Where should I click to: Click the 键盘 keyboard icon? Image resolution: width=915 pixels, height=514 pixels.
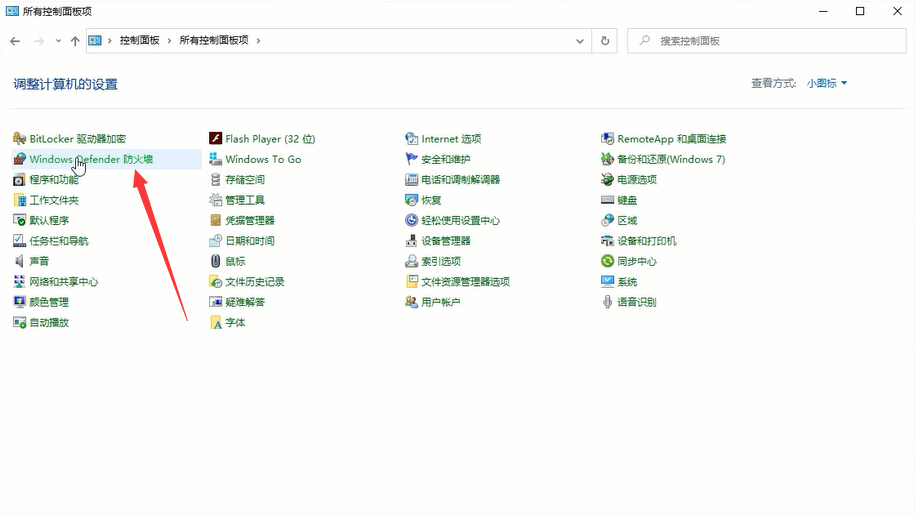607,200
